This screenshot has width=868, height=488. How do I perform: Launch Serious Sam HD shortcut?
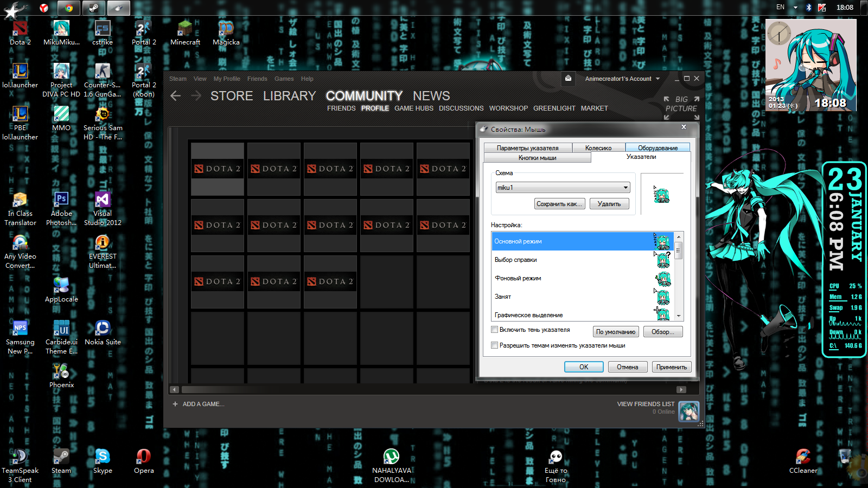[103, 123]
